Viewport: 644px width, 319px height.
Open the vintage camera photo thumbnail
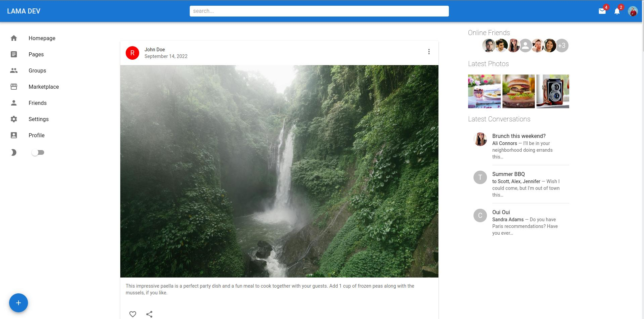(553, 91)
